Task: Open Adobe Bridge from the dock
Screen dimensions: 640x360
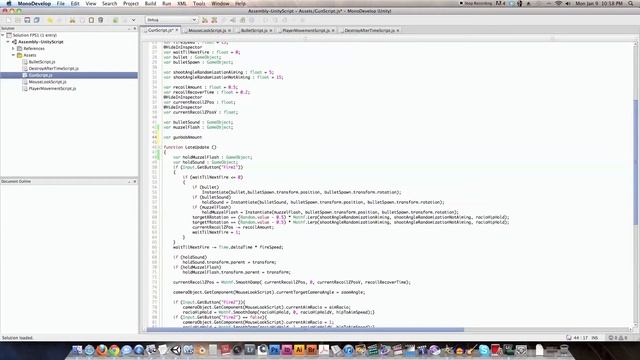Action: point(311,350)
